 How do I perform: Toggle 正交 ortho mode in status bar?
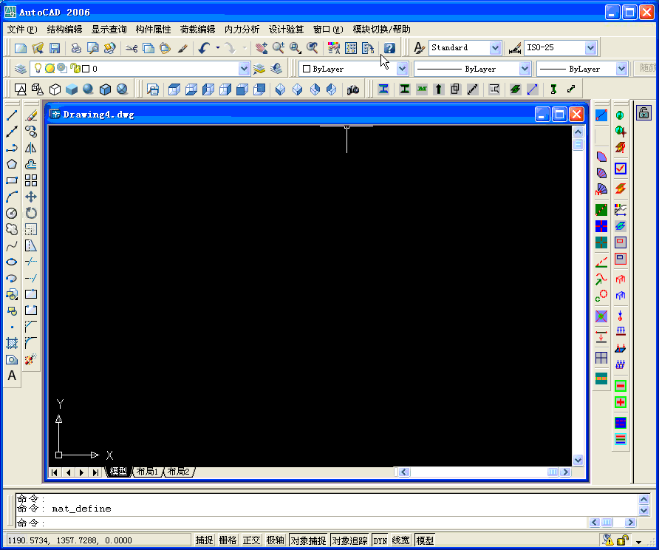pos(252,540)
